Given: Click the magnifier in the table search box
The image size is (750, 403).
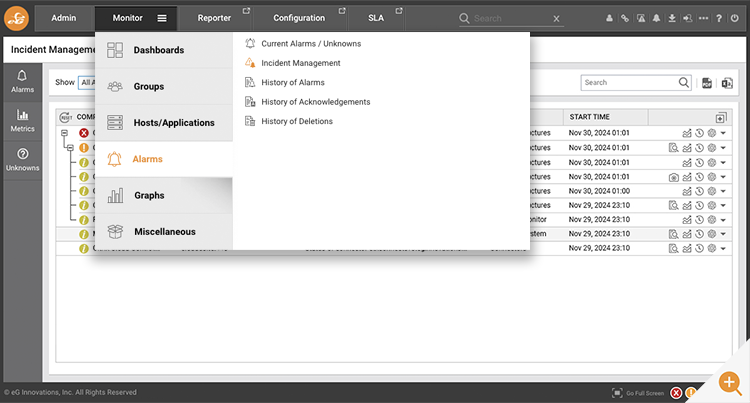Looking at the screenshot, I should pyautogui.click(x=684, y=83).
